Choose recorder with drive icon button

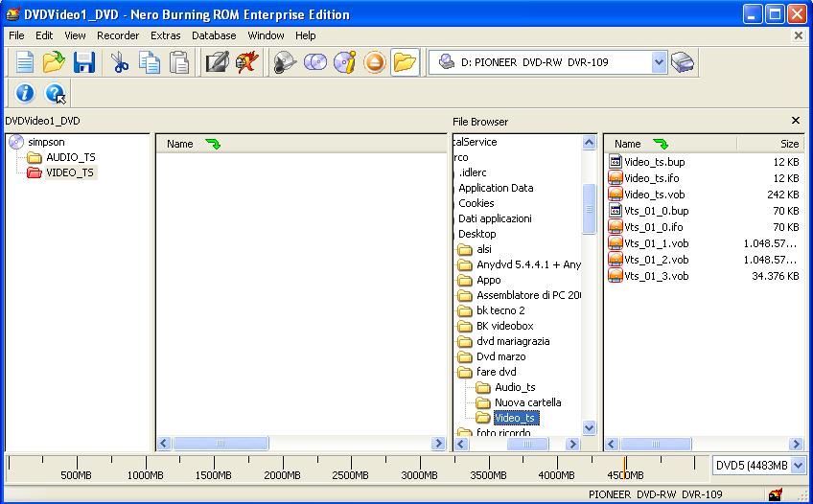[x=683, y=62]
